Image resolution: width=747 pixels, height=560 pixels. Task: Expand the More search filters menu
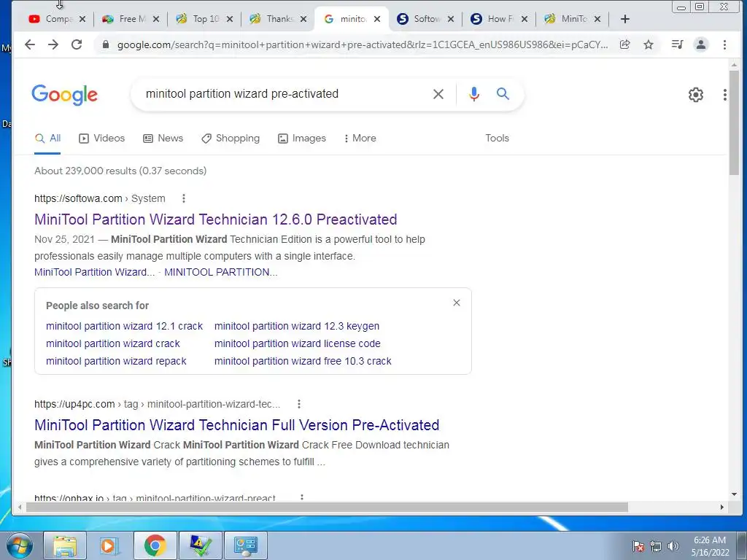(x=360, y=138)
